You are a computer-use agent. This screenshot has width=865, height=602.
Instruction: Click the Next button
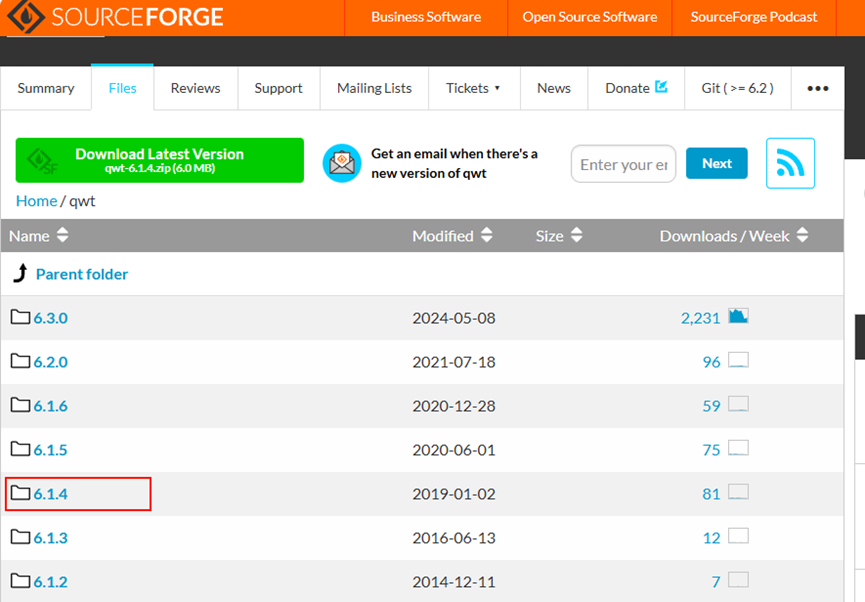(x=717, y=163)
